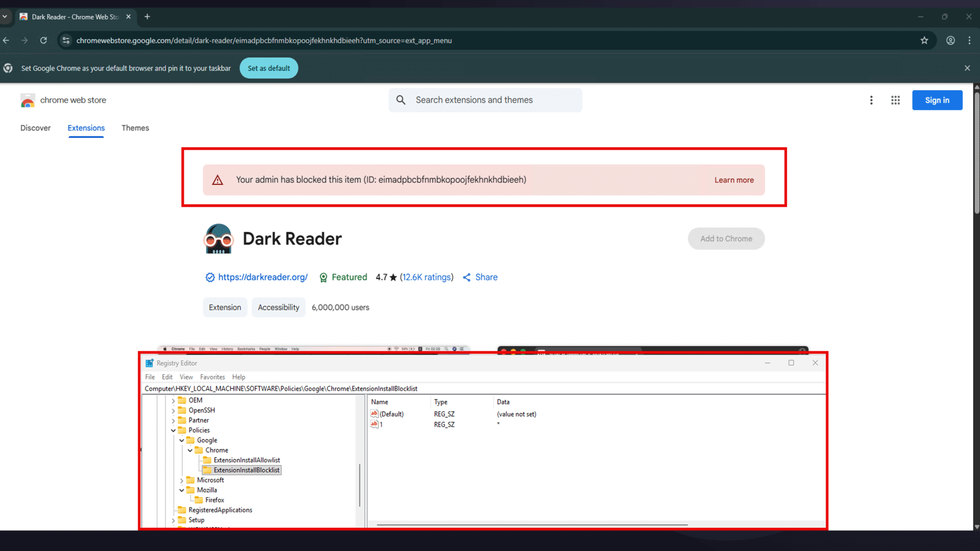Open the tab search dropdown arrow
980x551 pixels.
point(5,17)
